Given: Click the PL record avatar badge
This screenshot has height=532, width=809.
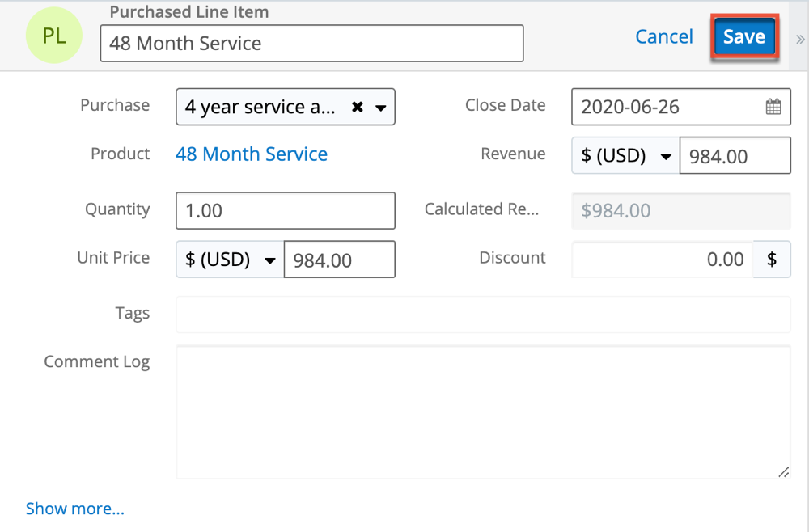Looking at the screenshot, I should pos(54,37).
